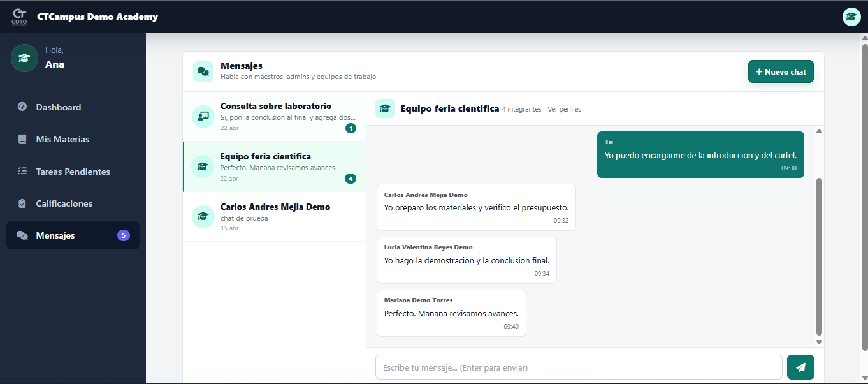
Task: Start a Nuevo chat
Action: point(781,71)
